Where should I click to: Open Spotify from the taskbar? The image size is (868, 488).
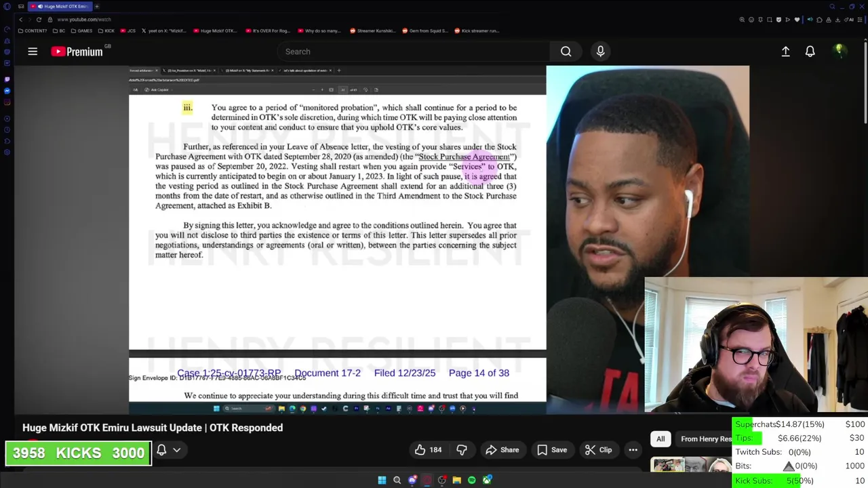click(x=471, y=480)
